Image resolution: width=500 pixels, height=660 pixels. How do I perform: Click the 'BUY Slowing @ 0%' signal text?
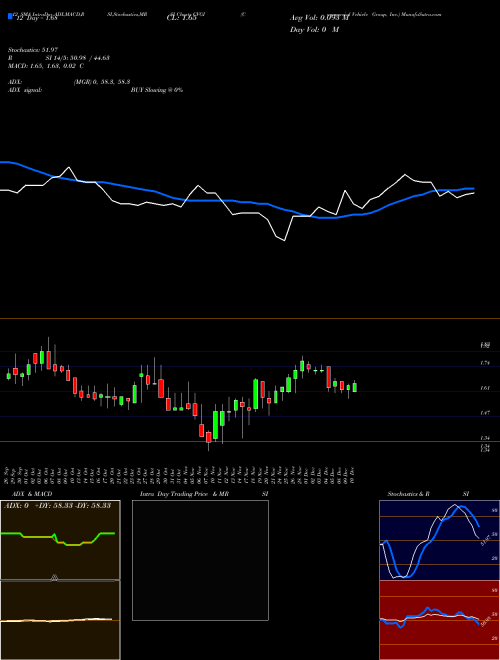157,90
